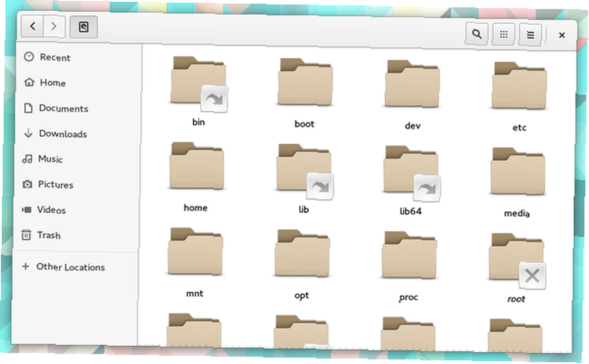The width and height of the screenshot is (589, 364).
Task: Open search with the magnifier icon
Action: click(x=477, y=34)
